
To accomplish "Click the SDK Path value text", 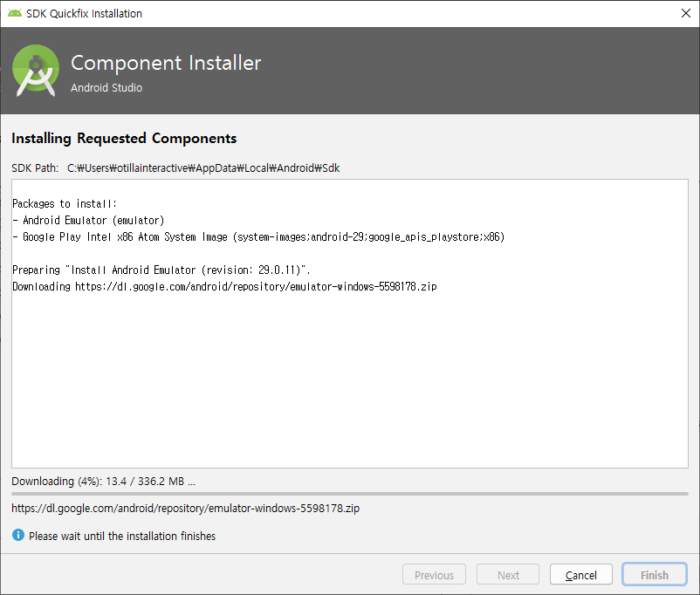I will coord(203,168).
